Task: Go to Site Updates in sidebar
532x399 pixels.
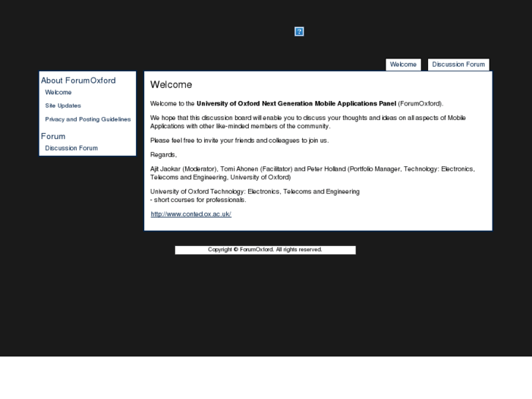Action: [63, 105]
